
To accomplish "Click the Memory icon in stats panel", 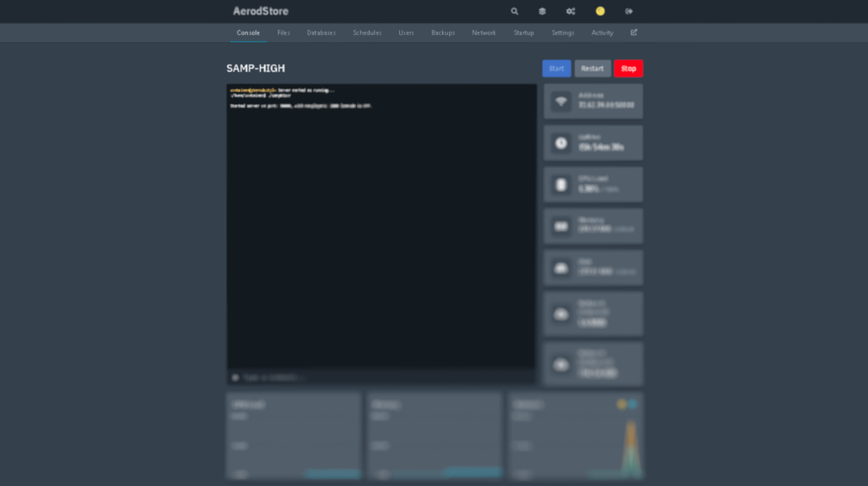I will point(561,226).
